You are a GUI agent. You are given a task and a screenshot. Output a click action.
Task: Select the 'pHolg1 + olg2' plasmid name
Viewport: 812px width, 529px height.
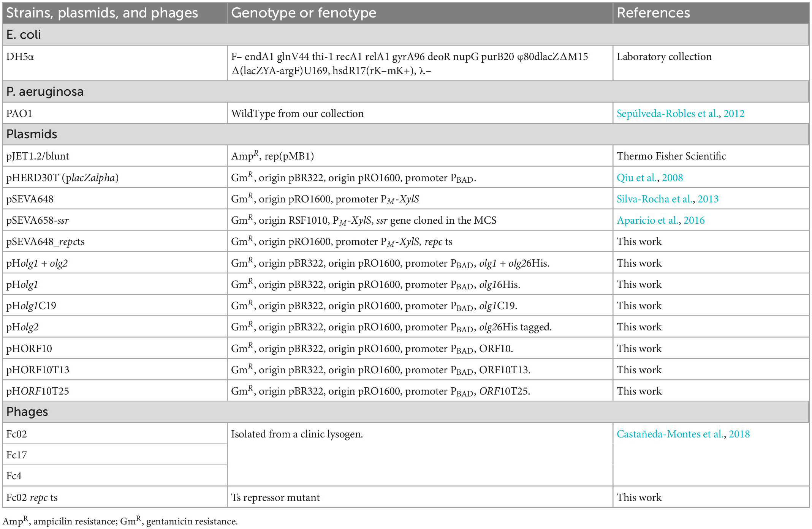(x=36, y=263)
